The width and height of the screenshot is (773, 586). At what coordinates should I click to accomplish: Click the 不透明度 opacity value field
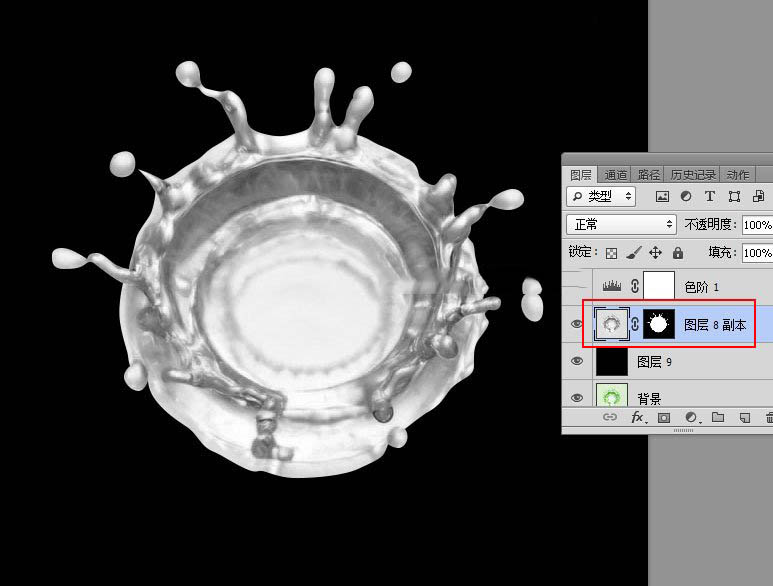[x=757, y=225]
